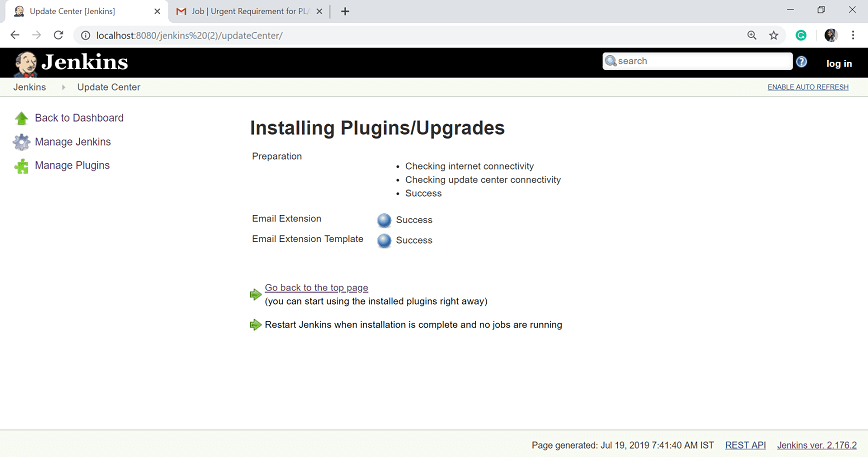Screen dimensions: 868x457
Task: Click the green puzzle Manage Plugins icon
Action: [x=22, y=166]
